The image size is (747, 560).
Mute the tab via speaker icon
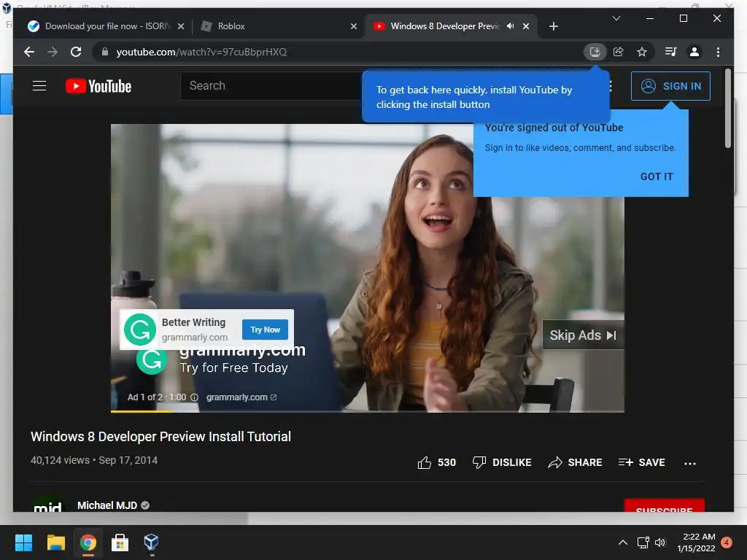click(510, 26)
